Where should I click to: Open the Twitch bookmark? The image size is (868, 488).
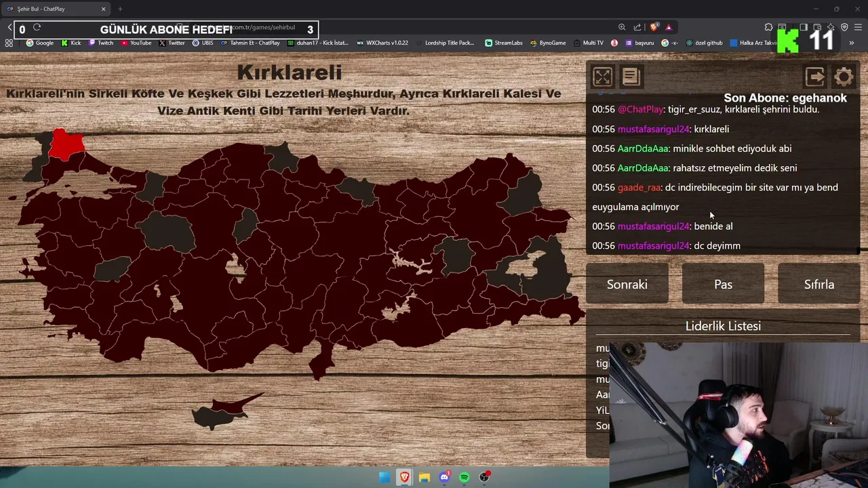[x=100, y=43]
